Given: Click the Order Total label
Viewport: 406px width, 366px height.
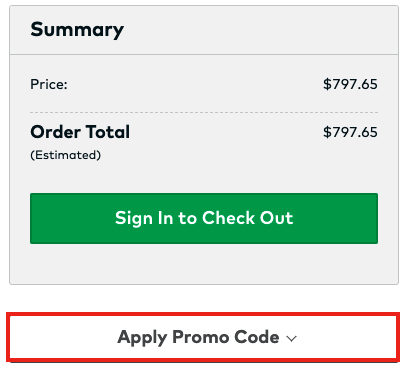Looking at the screenshot, I should [80, 132].
